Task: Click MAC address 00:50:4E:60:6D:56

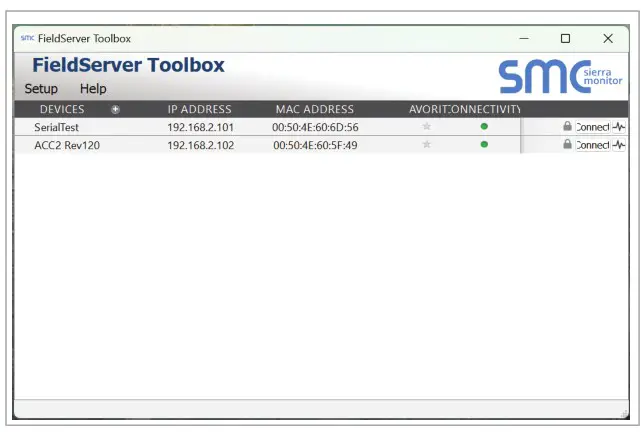Action: 315,127
